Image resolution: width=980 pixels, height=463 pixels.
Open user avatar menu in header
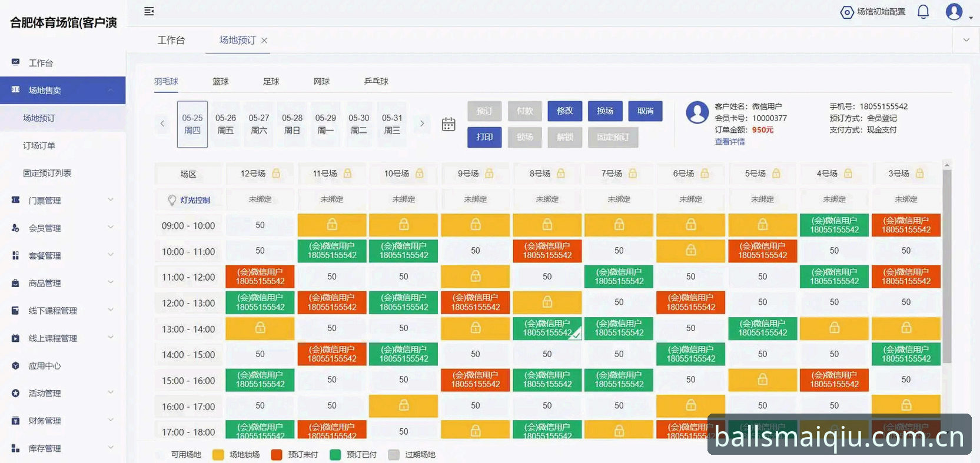pyautogui.click(x=954, y=12)
